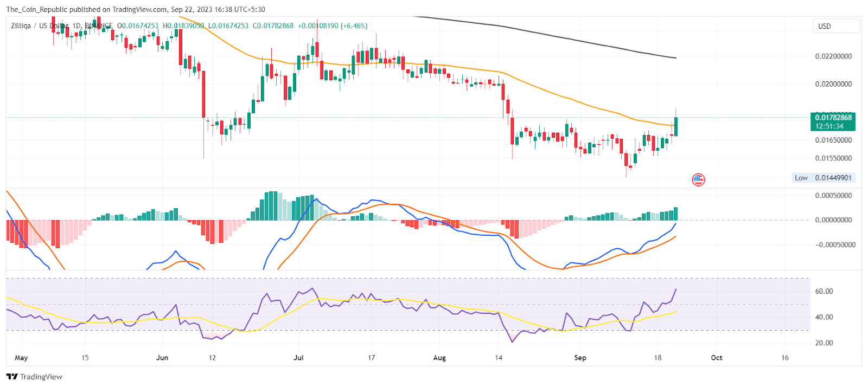Screen dimensions: 868x387
Task: Click the Sep label on time axis
Action: 580,358
